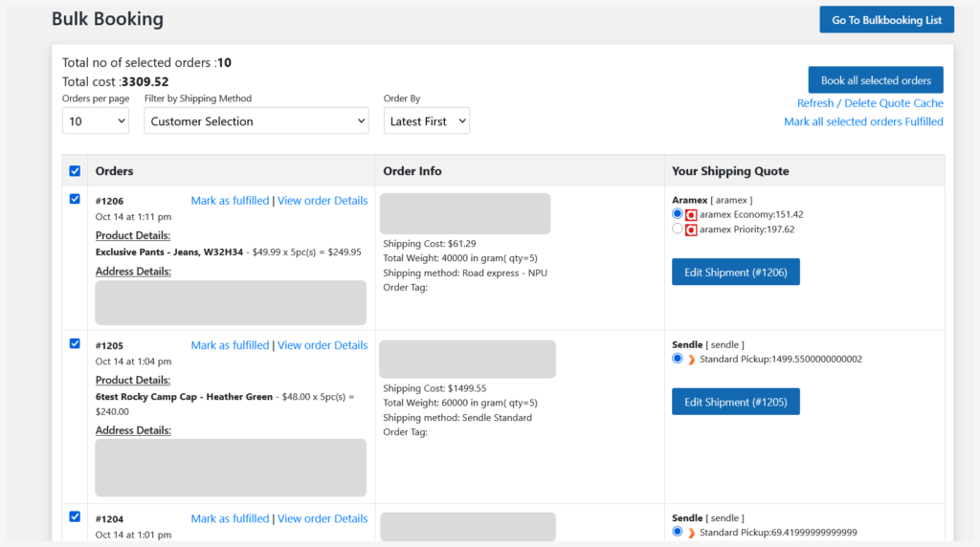The height and width of the screenshot is (547, 980).
Task: Uncheck the checkbox for order #1206
Action: 75,199
